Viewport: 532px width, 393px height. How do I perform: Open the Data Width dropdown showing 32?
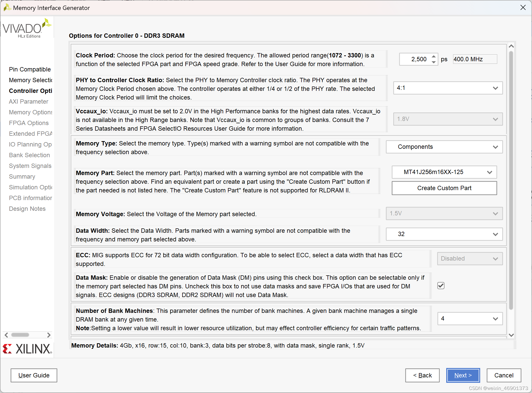[444, 234]
